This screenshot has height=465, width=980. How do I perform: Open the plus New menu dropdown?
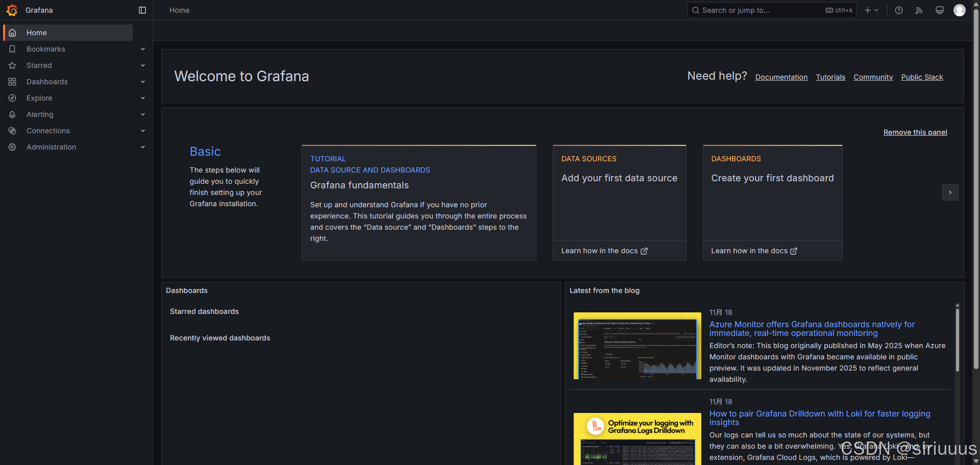[871, 10]
